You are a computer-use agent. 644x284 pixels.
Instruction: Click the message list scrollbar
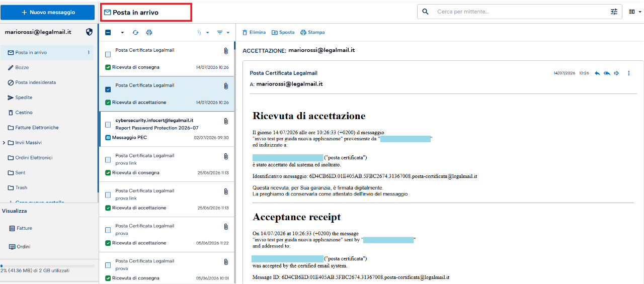click(x=234, y=45)
